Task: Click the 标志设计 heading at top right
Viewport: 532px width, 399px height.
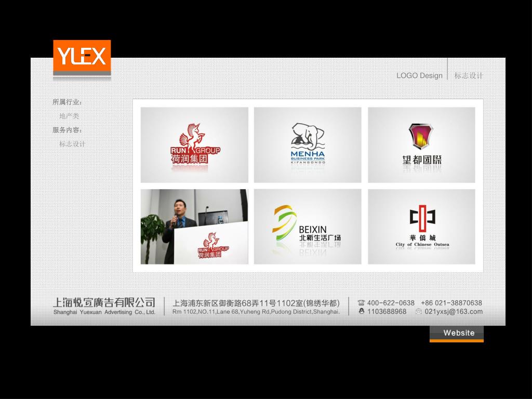Action: pyautogui.click(x=469, y=76)
